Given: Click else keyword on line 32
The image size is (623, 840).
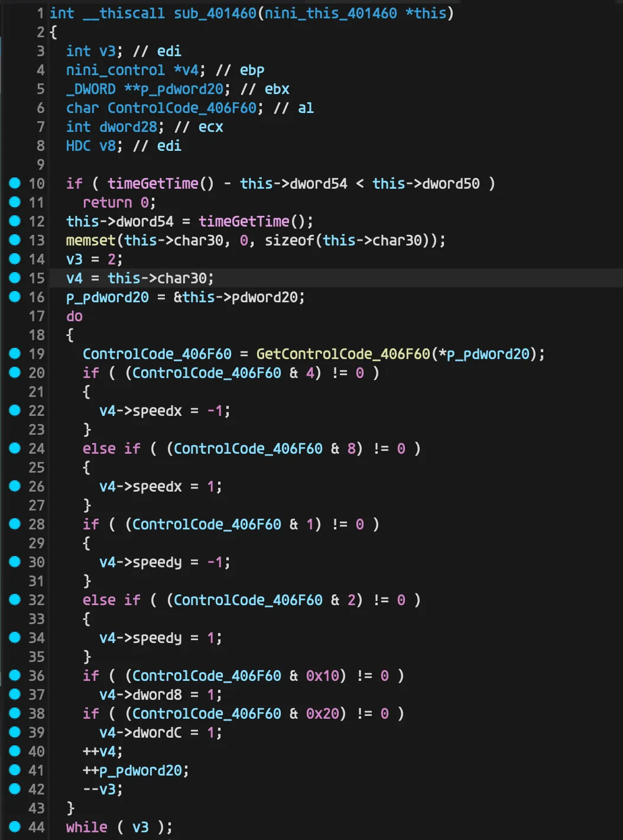Looking at the screenshot, I should pos(99,600).
